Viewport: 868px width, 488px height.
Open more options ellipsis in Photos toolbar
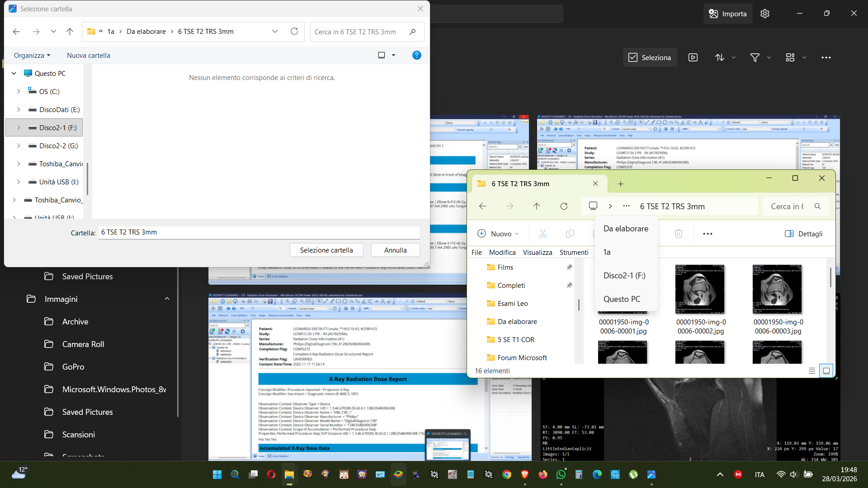coord(826,57)
